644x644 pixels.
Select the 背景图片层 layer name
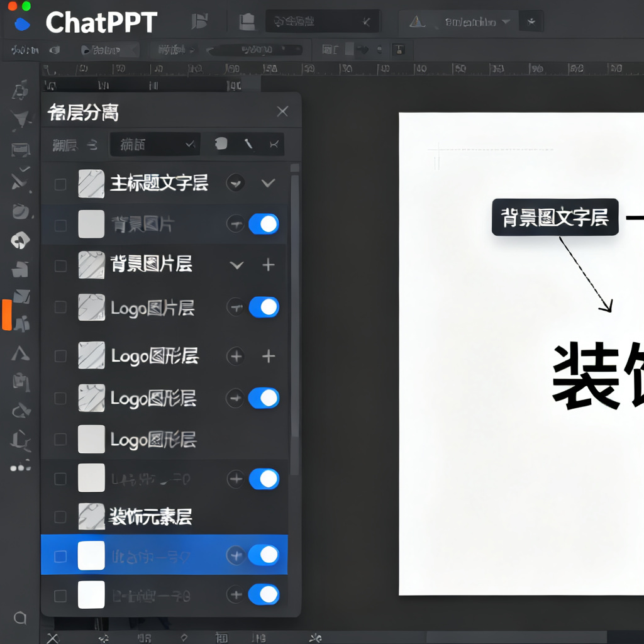point(151,264)
